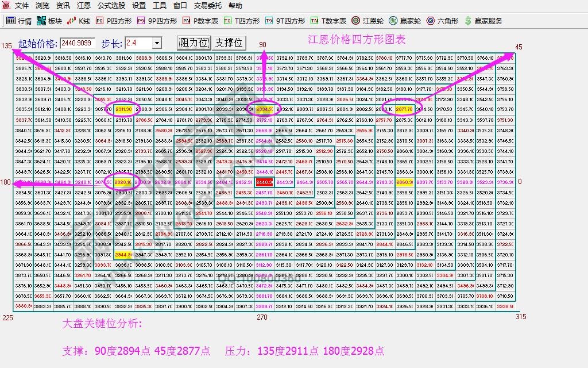Select the T四方形 time square tool
This screenshot has width=588, height=368.
coord(242,21)
